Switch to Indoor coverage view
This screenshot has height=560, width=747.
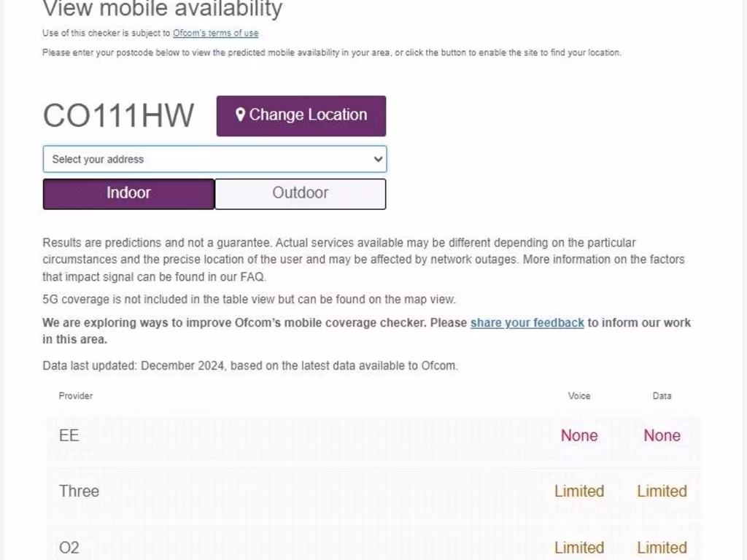click(128, 193)
